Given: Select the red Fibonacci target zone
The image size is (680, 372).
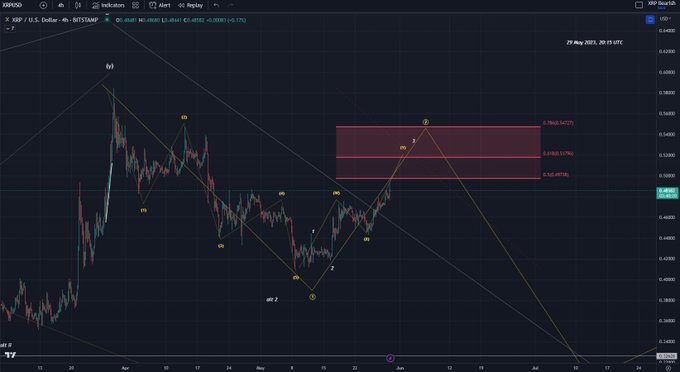Looking at the screenshot, I should coord(438,153).
